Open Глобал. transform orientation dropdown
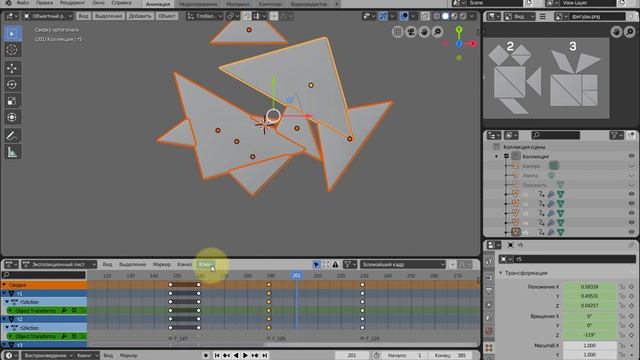Image resolution: width=640 pixels, height=360 pixels. (205, 16)
